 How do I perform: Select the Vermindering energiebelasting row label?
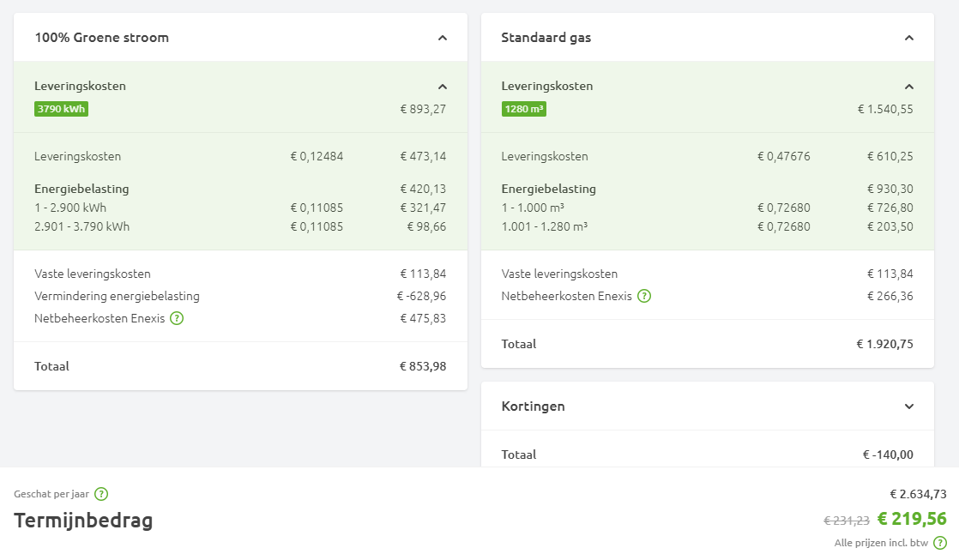pos(117,296)
